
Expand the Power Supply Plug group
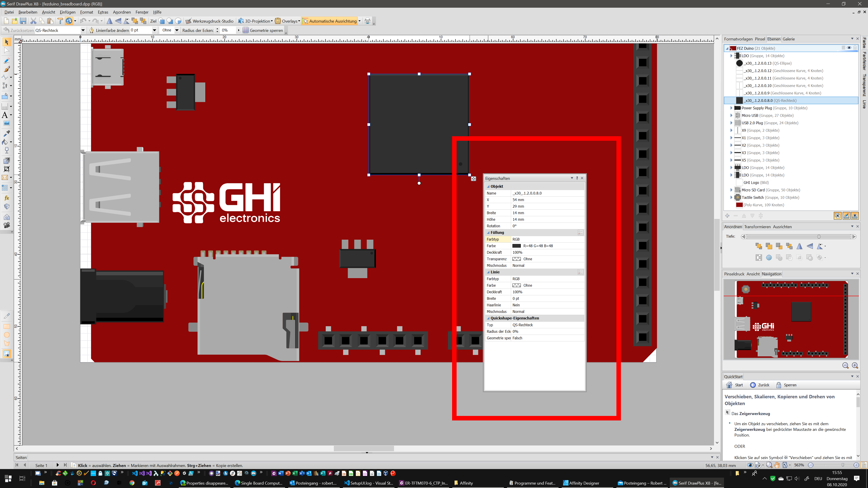731,108
